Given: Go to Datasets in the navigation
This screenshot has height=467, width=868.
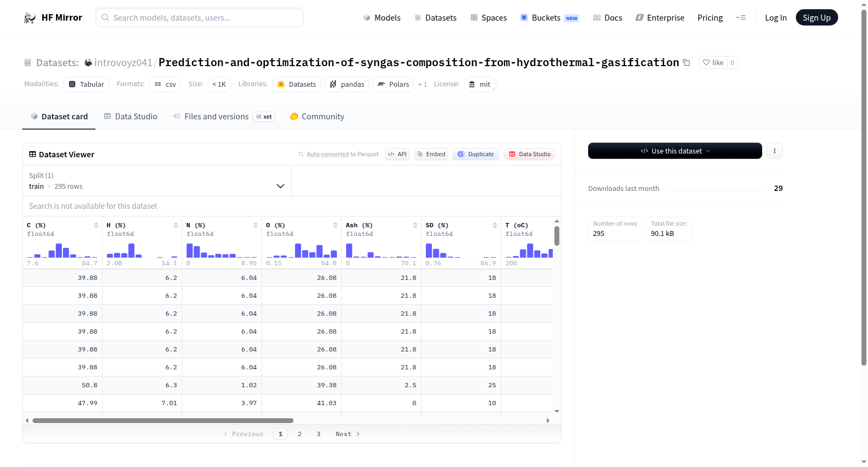Looking at the screenshot, I should [x=435, y=18].
